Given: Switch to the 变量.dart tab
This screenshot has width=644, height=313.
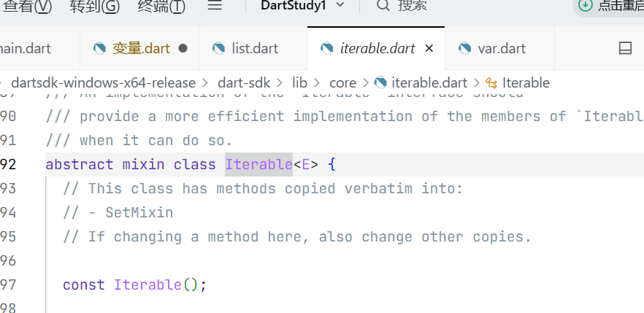Looking at the screenshot, I should [139, 48].
